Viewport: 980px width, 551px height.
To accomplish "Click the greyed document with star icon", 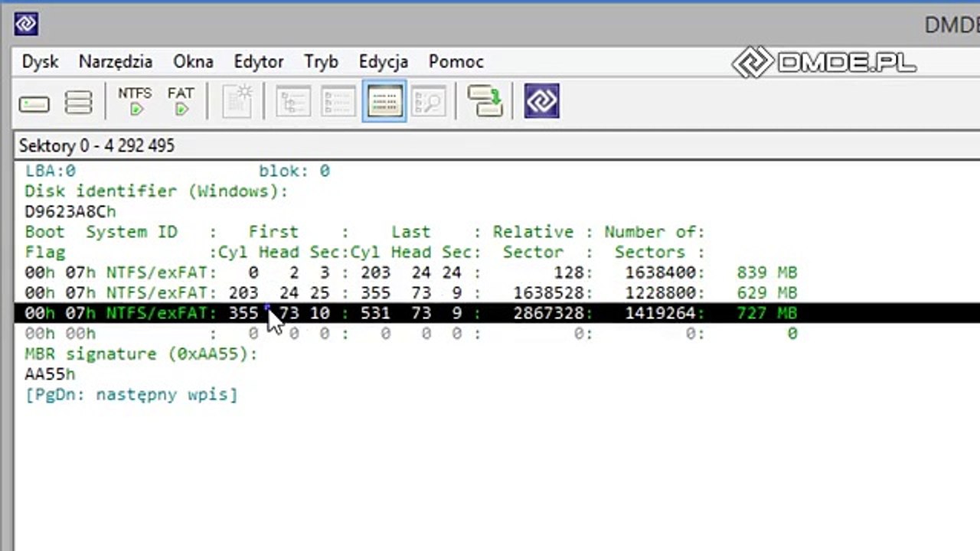I will pos(237,102).
